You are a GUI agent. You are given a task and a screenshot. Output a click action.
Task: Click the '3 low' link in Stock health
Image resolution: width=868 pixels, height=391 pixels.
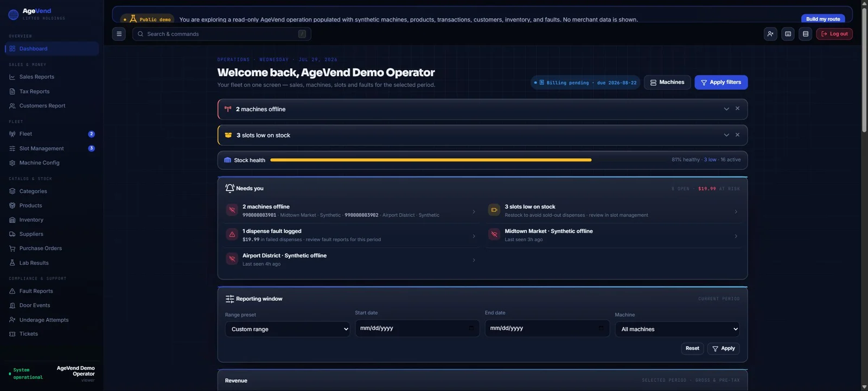[710, 160]
